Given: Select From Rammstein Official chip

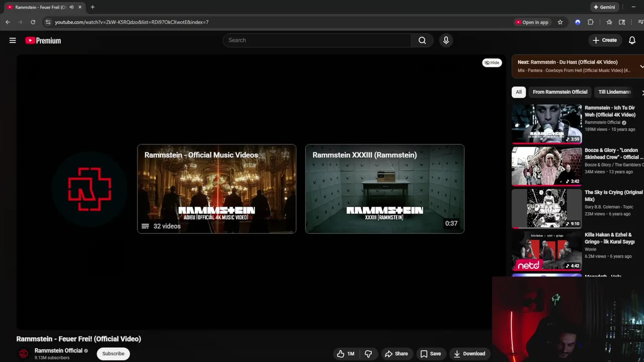Looking at the screenshot, I should click(x=560, y=92).
